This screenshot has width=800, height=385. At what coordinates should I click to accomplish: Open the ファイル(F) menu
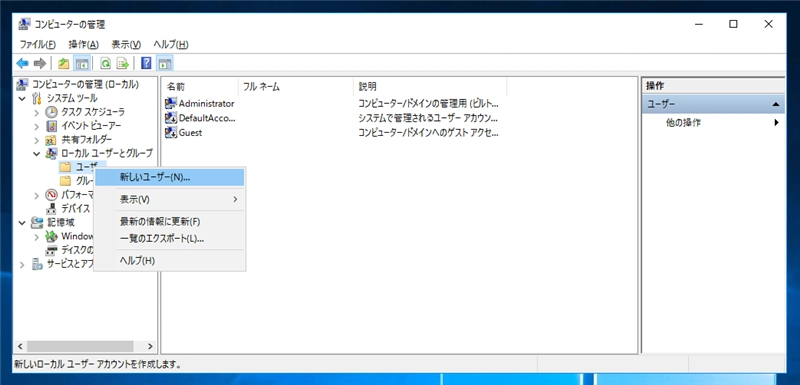pyautogui.click(x=37, y=44)
